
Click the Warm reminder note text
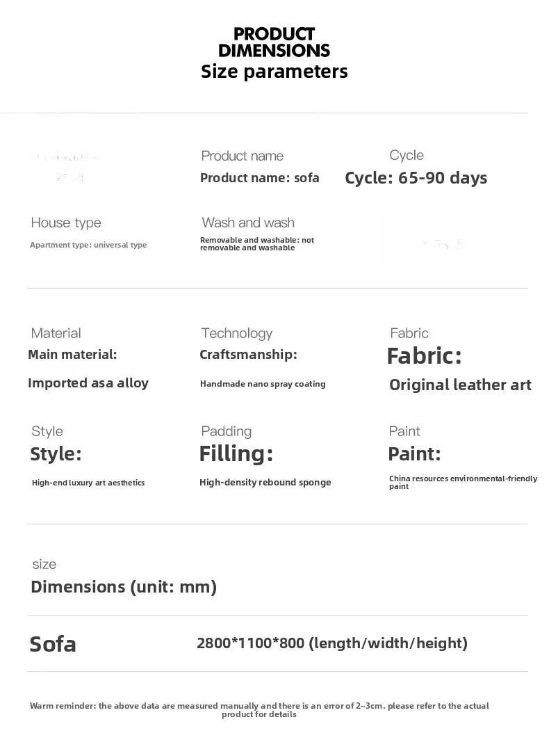click(x=259, y=709)
